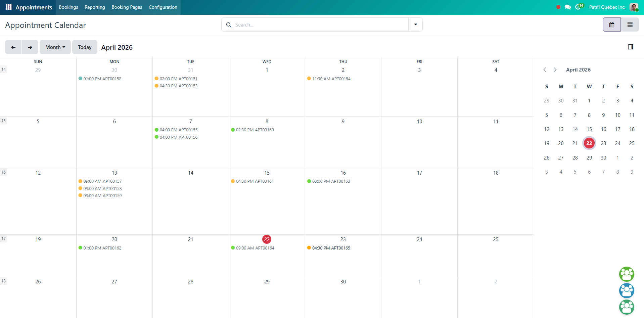Open appointment APT00164 on April 22
644x318 pixels.
pyautogui.click(x=255, y=248)
